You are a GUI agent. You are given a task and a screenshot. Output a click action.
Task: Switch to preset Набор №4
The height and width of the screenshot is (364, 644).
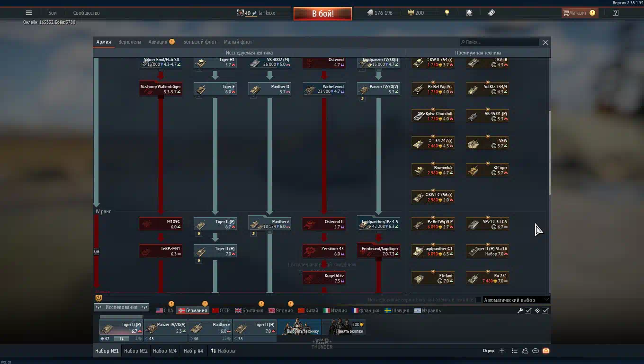pos(165,351)
